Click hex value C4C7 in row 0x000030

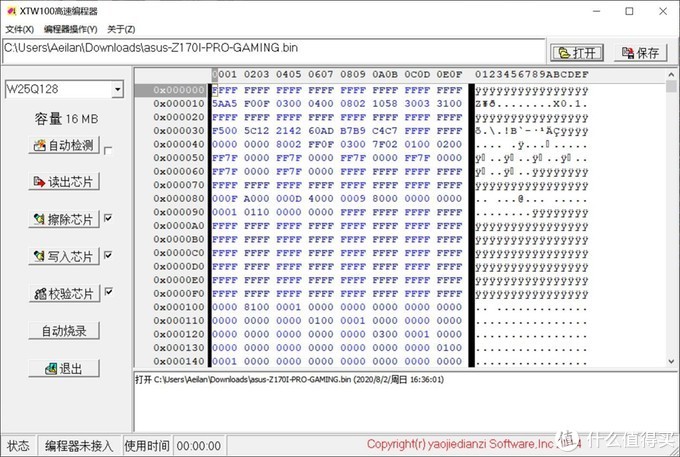385,131
